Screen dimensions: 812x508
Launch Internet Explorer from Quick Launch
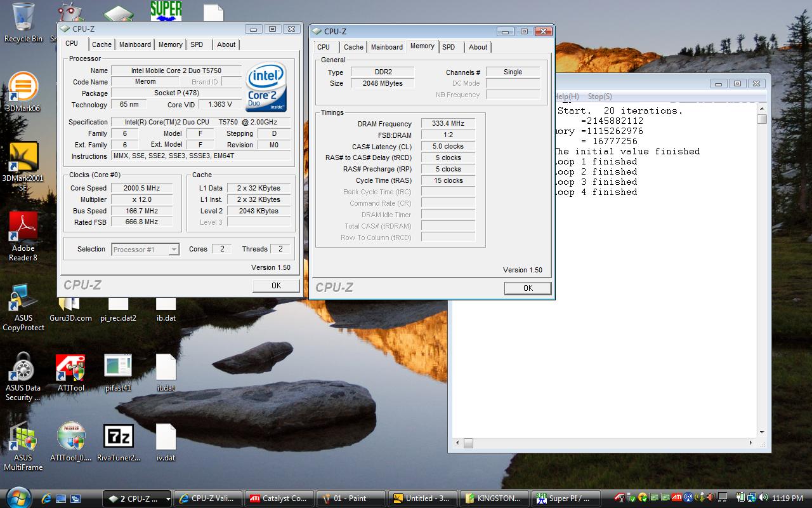click(x=46, y=498)
